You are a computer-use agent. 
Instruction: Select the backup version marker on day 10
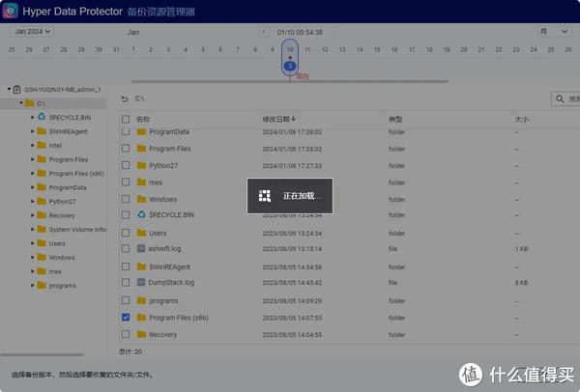290,66
